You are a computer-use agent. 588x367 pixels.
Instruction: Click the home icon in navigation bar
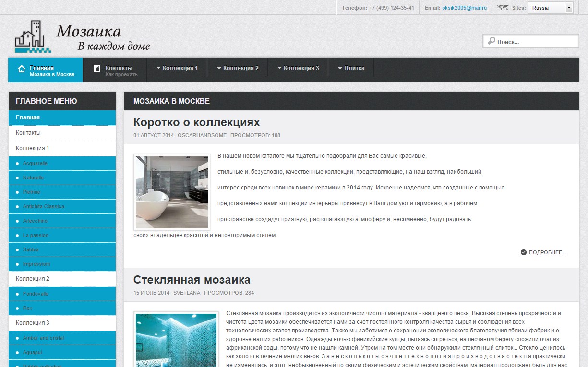(22, 69)
